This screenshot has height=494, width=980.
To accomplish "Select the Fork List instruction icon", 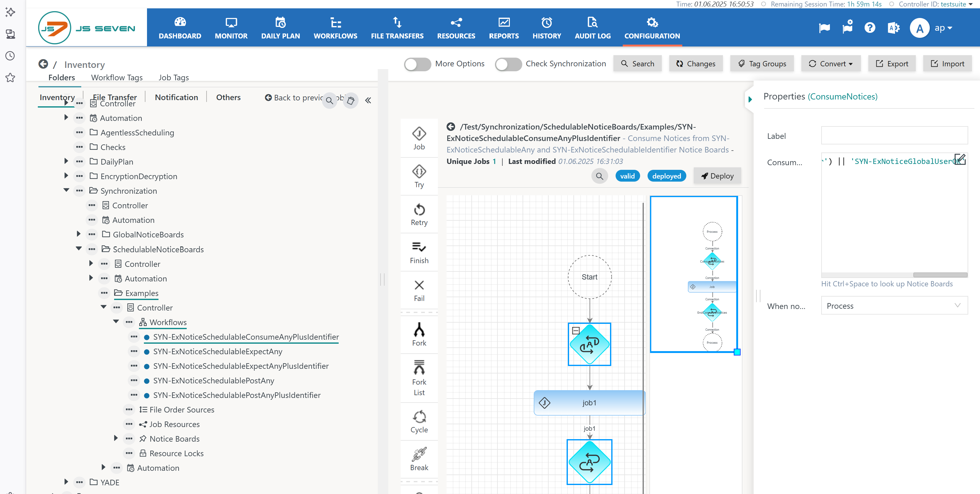I will tap(419, 367).
